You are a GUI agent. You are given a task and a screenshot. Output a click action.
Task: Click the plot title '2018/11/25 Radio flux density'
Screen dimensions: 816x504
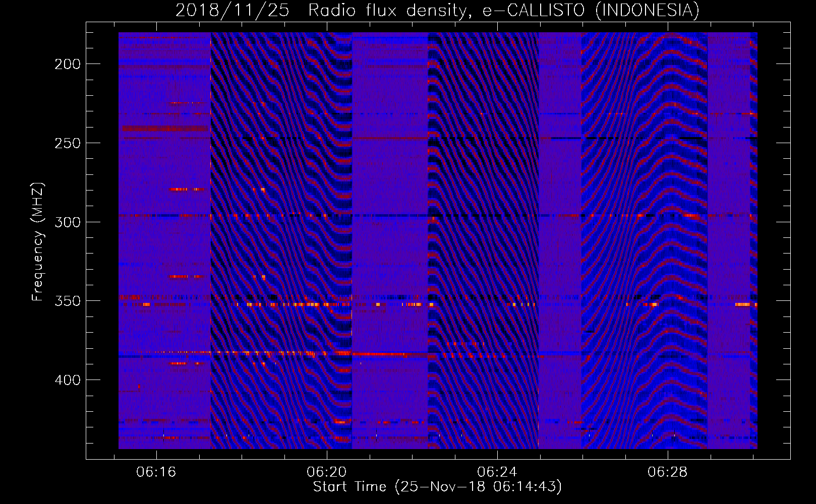[437, 11]
